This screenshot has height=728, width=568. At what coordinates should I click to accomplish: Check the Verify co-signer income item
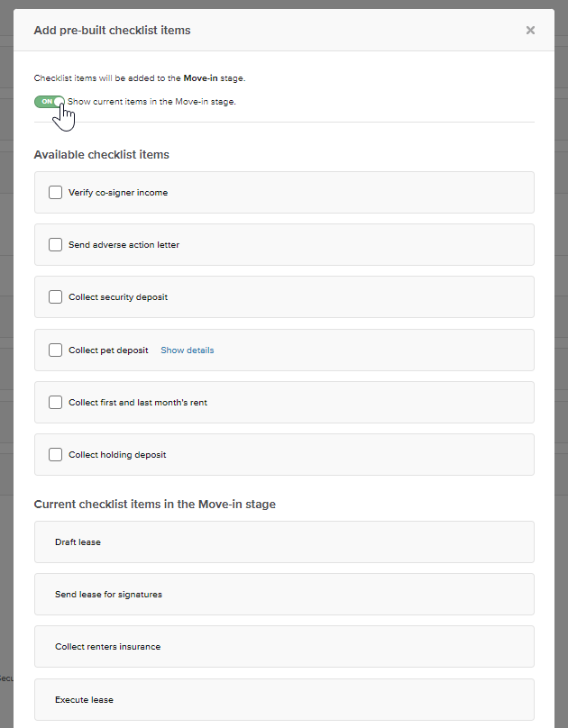(x=55, y=192)
